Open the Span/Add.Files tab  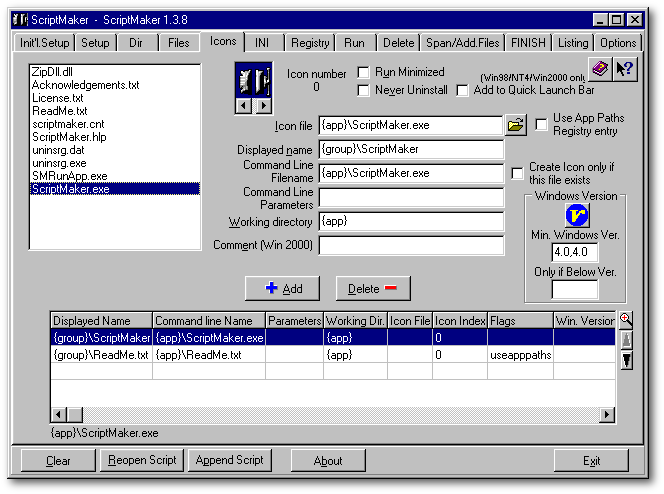coord(462,43)
